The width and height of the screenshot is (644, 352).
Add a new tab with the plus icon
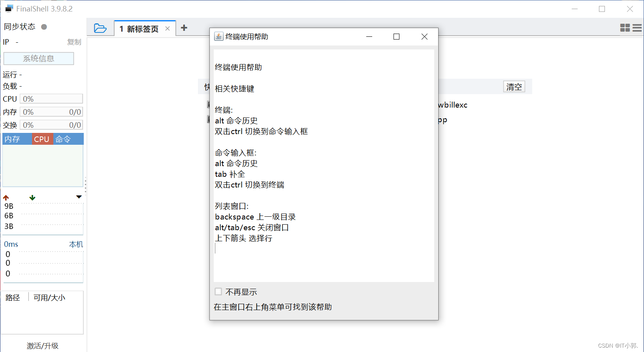[184, 28]
